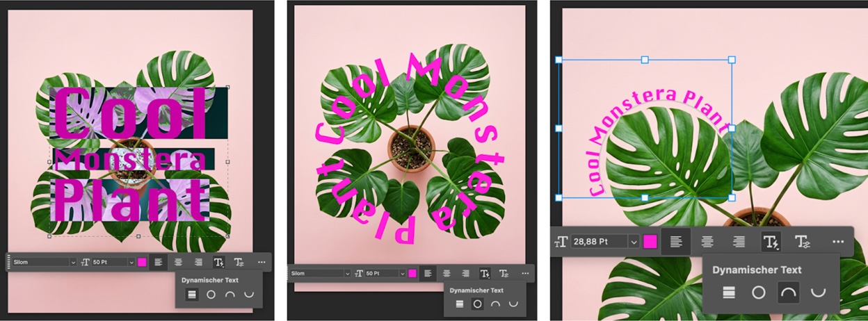This screenshot has width=868, height=321.
Task: Center-align text in the stacked-text image's toolbar
Action: (178, 262)
